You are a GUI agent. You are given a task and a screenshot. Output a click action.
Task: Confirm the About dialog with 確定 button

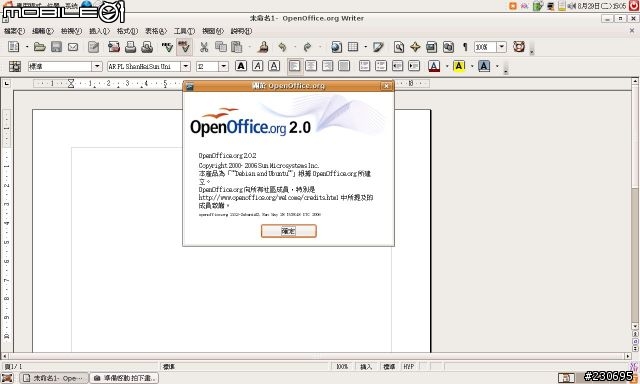[x=289, y=231]
